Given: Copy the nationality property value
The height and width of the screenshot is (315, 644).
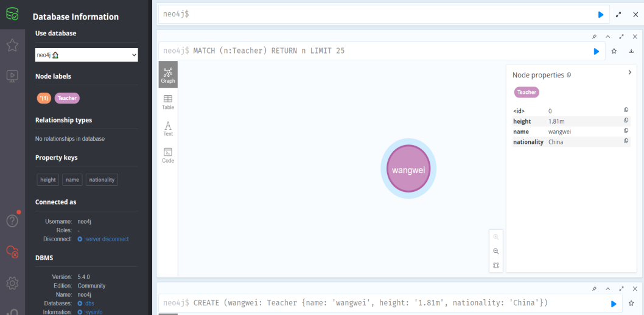Looking at the screenshot, I should (x=626, y=141).
